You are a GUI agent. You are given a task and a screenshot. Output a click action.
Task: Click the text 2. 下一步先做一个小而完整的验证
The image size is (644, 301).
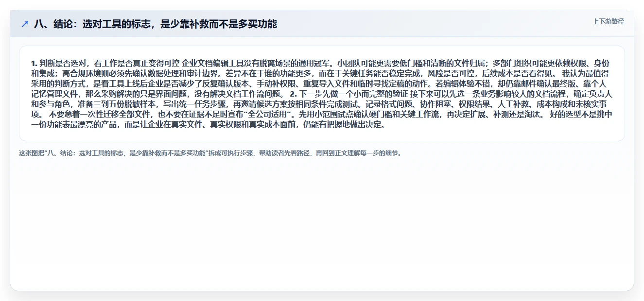click(x=349, y=94)
